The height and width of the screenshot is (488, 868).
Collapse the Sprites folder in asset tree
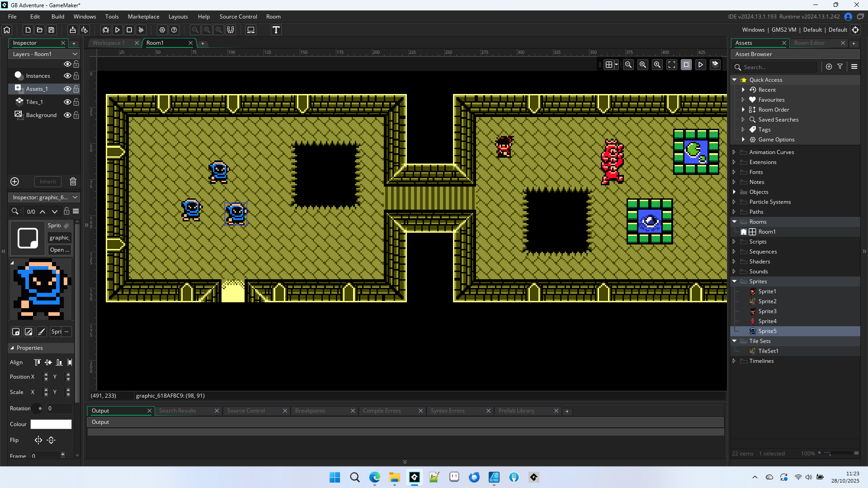[734, 282]
